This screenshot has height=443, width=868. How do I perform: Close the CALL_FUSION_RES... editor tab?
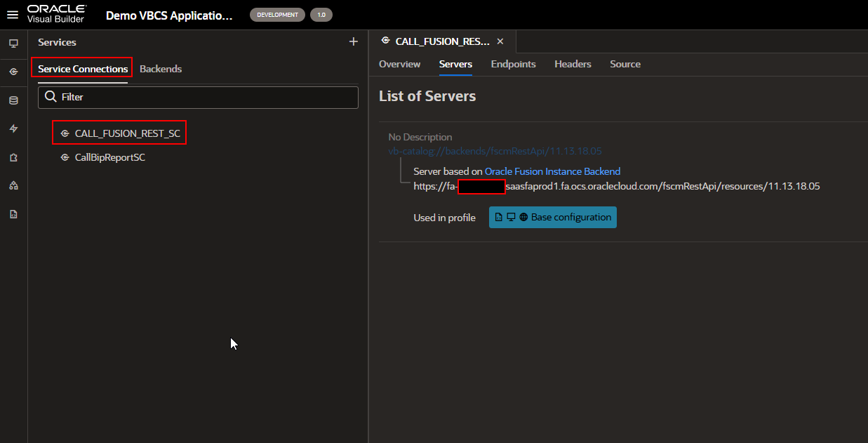coord(500,41)
